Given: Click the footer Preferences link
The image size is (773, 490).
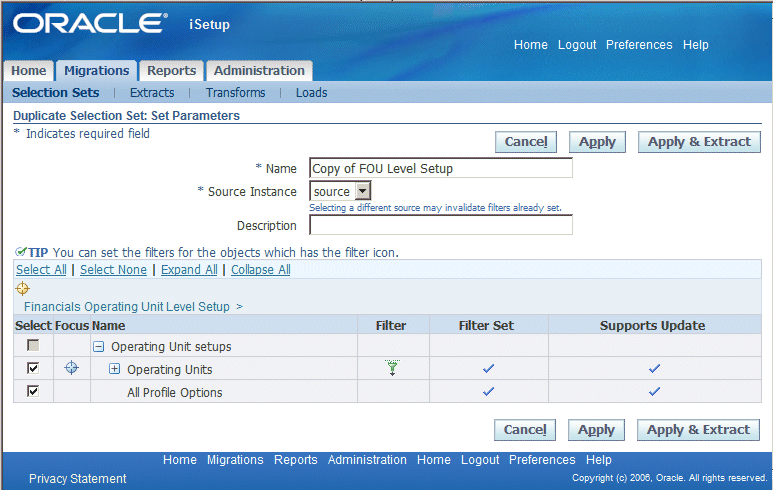Looking at the screenshot, I should pyautogui.click(x=542, y=460).
